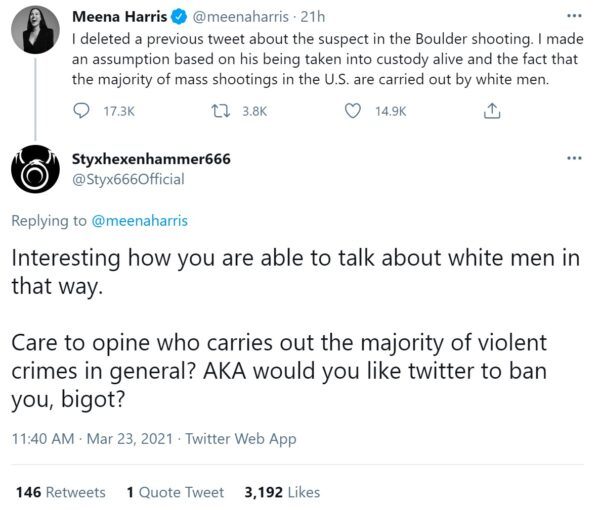Click @meenaharris in Replying to line

coord(138,221)
